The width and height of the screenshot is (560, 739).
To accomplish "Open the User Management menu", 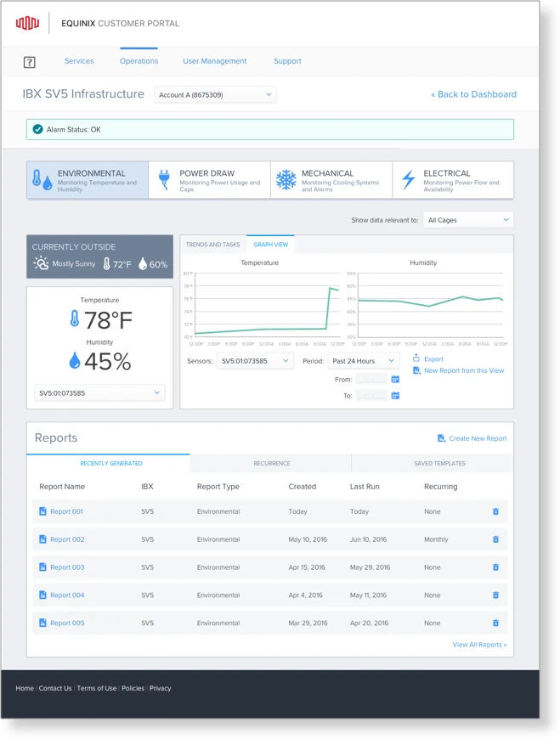I will (x=214, y=61).
